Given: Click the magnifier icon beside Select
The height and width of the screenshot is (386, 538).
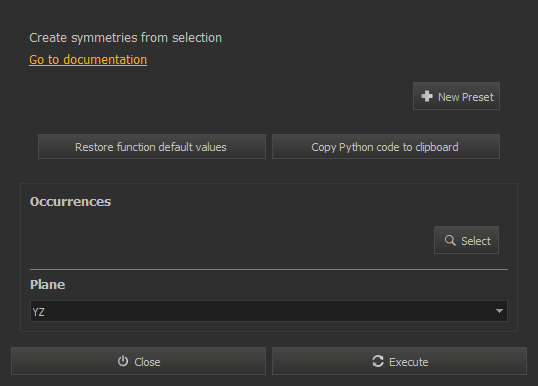Looking at the screenshot, I should (450, 240).
